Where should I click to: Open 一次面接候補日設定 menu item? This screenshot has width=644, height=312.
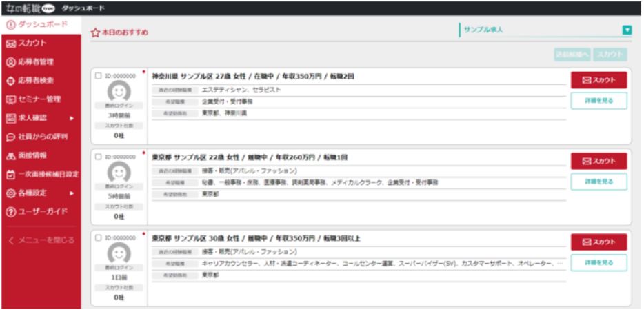[41, 175]
